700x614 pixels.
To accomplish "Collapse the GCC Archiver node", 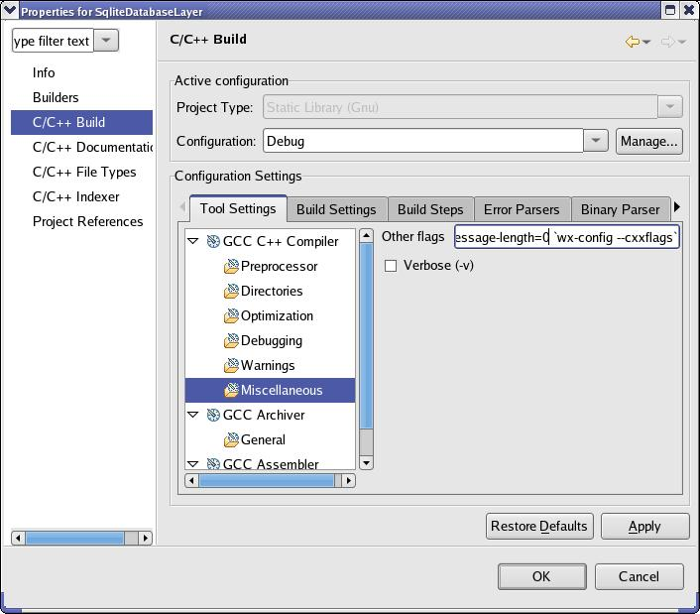I will pyautogui.click(x=193, y=415).
